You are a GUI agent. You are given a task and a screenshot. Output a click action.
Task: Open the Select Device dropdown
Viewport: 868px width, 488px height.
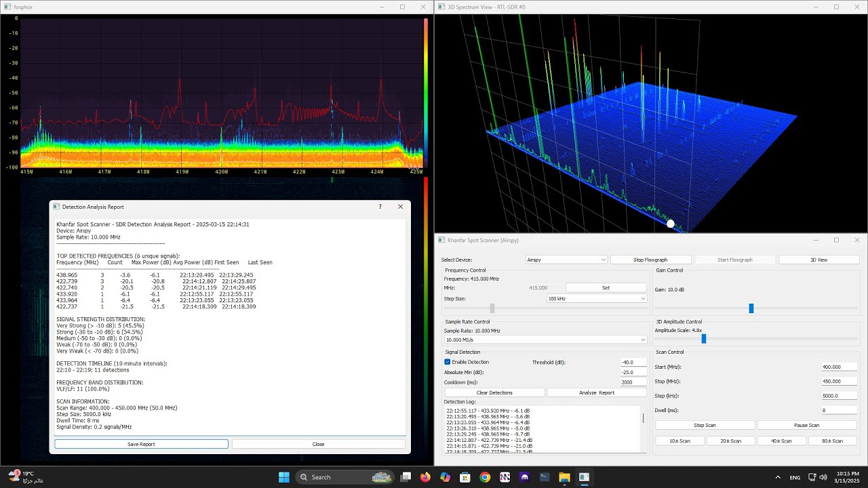[x=566, y=260]
